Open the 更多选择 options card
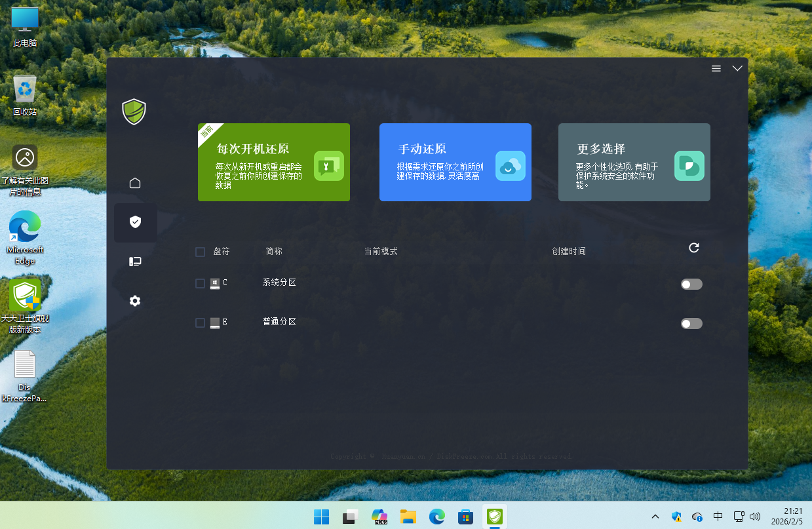Screen dimensions: 812x529 (634, 163)
